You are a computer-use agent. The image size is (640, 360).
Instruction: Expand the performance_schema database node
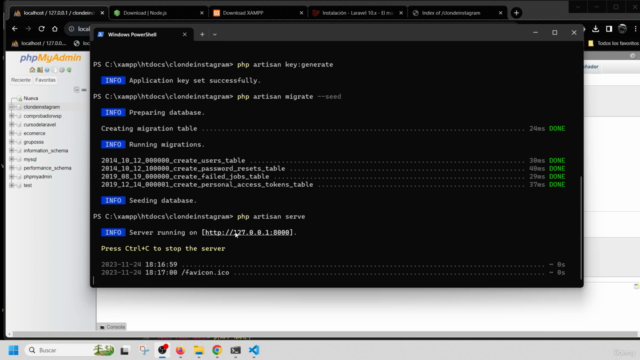(12, 168)
